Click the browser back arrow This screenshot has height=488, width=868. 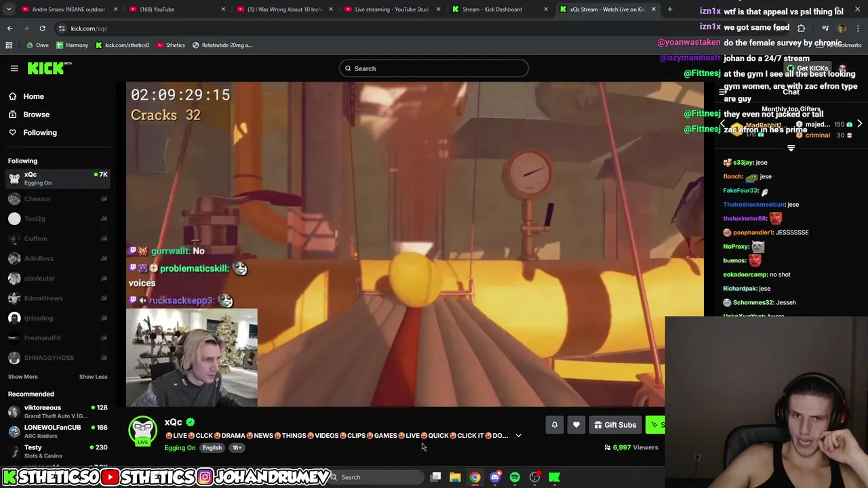point(9,28)
